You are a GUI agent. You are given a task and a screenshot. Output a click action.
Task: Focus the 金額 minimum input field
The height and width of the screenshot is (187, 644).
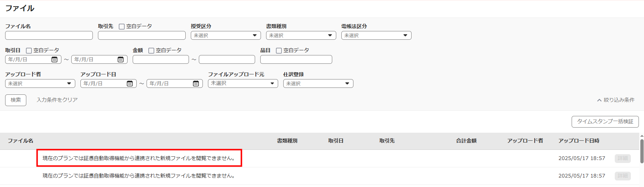coord(161,59)
